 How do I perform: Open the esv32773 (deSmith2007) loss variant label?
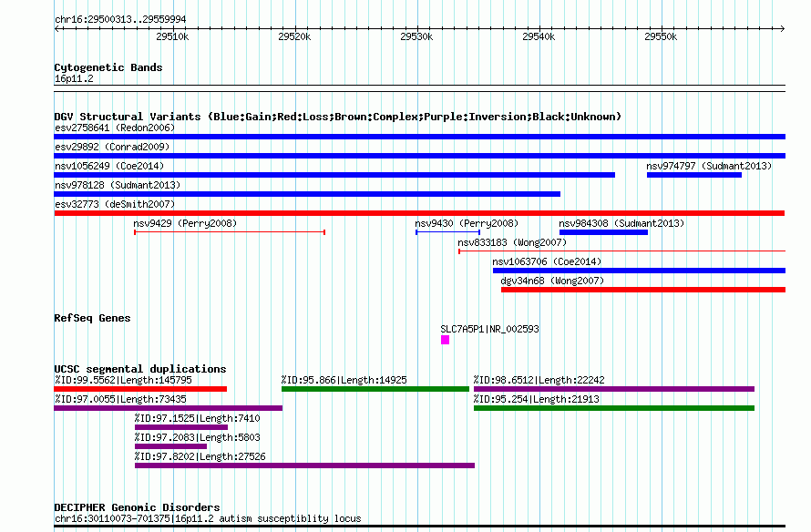115,204
